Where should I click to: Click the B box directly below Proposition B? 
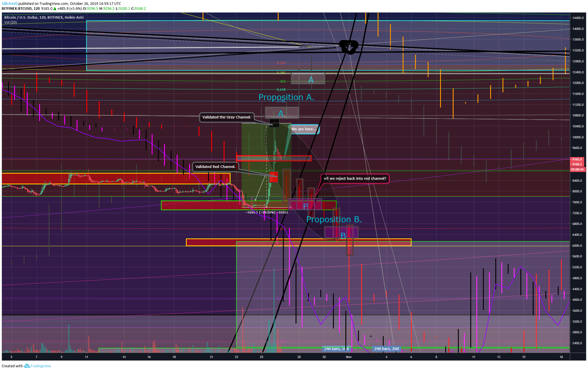(x=341, y=233)
